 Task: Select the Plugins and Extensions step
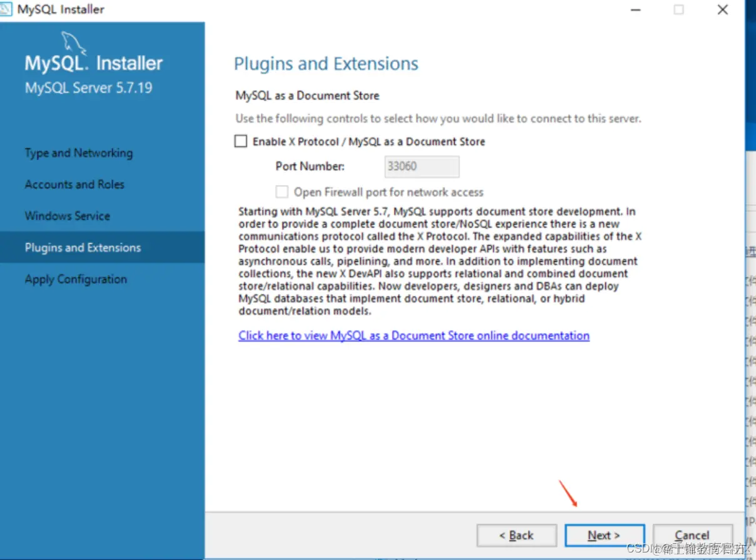point(102,247)
